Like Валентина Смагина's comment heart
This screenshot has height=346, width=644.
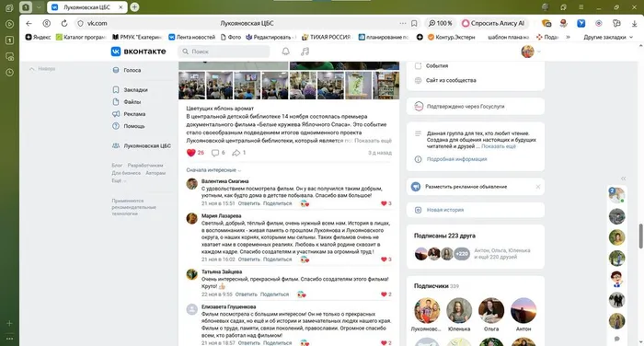pyautogui.click(x=384, y=203)
